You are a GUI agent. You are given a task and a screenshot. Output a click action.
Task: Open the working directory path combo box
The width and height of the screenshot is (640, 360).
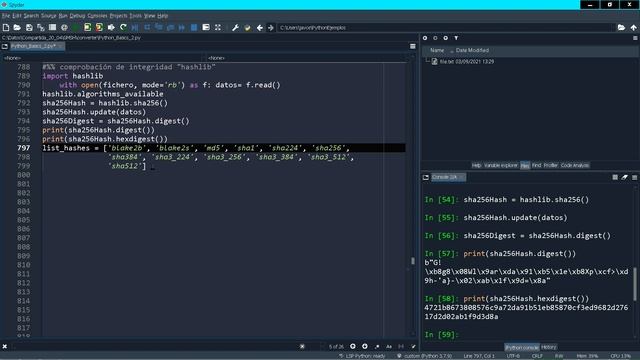tap(446, 27)
